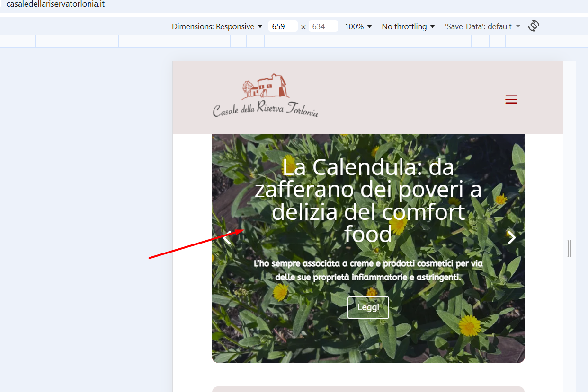Image resolution: width=588 pixels, height=392 pixels.
Task: Click the Casale della Riserva Torlonia logo
Action: tap(265, 96)
